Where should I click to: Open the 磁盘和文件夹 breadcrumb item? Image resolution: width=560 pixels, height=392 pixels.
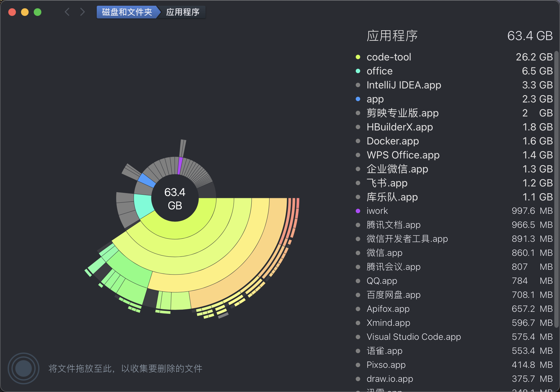pos(126,12)
